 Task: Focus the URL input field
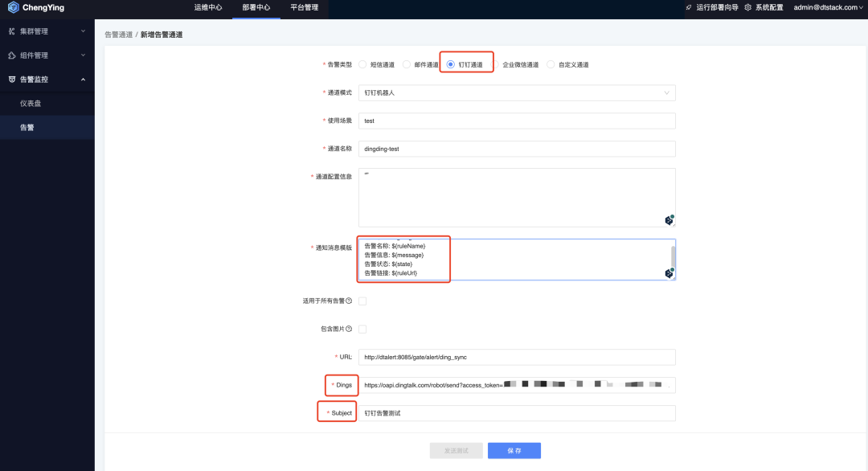click(x=517, y=357)
